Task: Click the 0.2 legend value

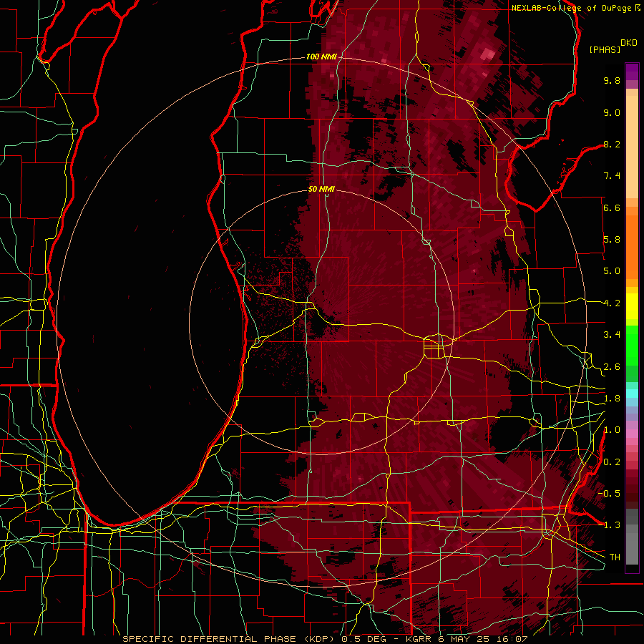Action: 612,462
